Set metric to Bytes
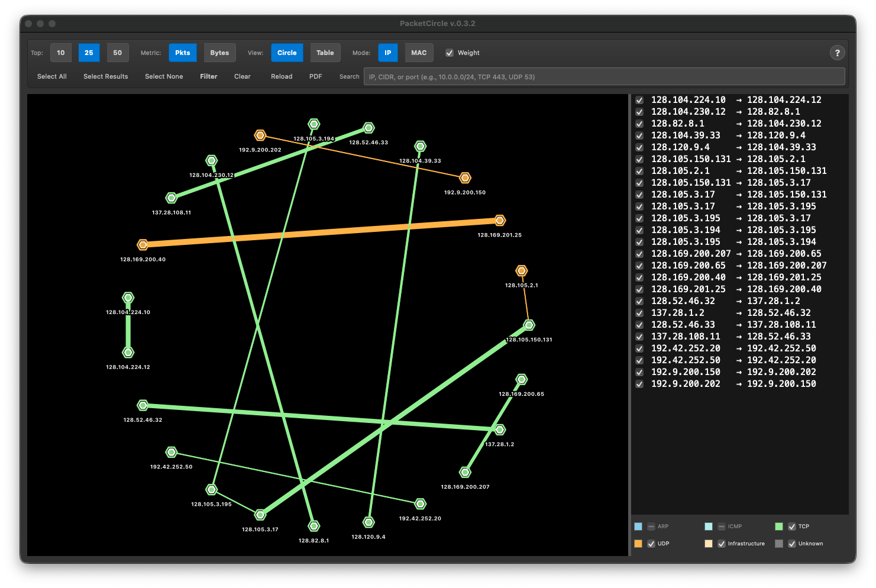876x588 pixels. (x=219, y=53)
